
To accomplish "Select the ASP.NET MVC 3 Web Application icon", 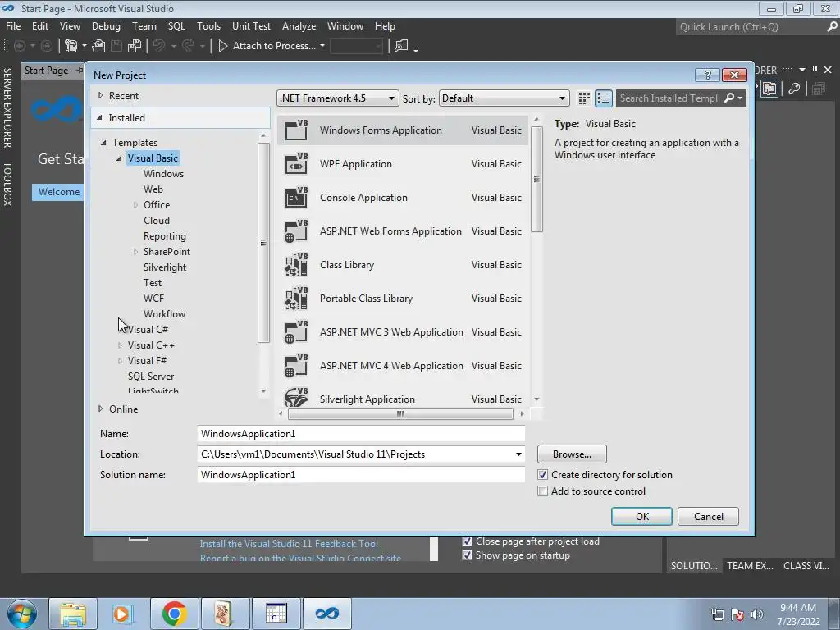I will pyautogui.click(x=295, y=332).
